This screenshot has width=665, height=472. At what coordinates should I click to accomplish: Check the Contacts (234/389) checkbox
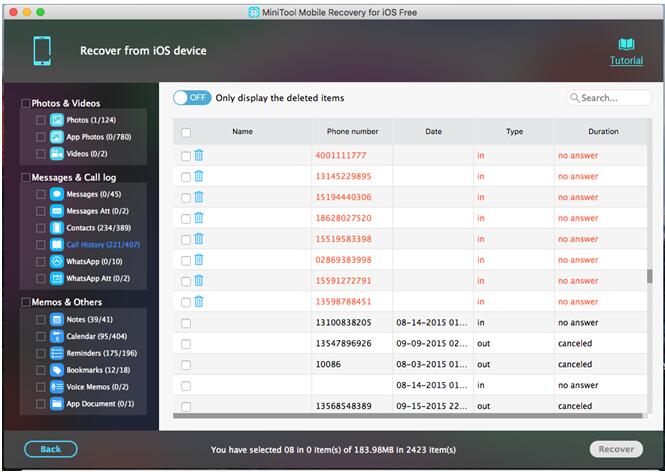(40, 228)
